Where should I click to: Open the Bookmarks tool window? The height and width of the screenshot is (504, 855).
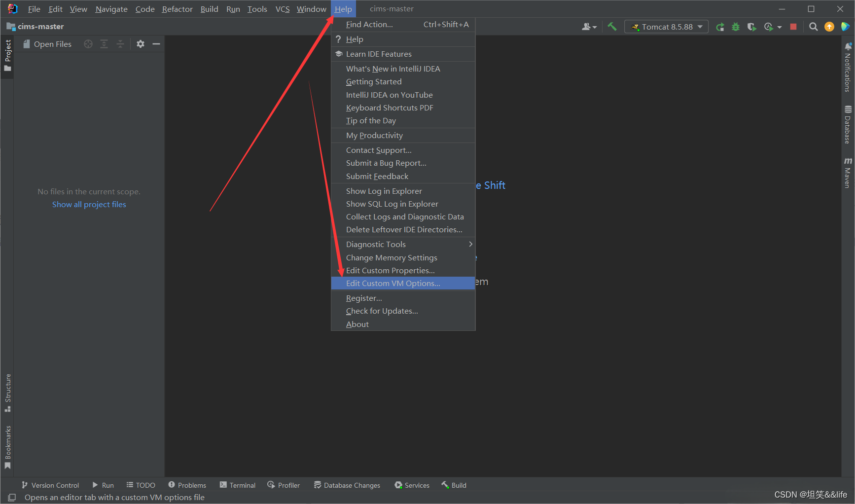[7, 447]
